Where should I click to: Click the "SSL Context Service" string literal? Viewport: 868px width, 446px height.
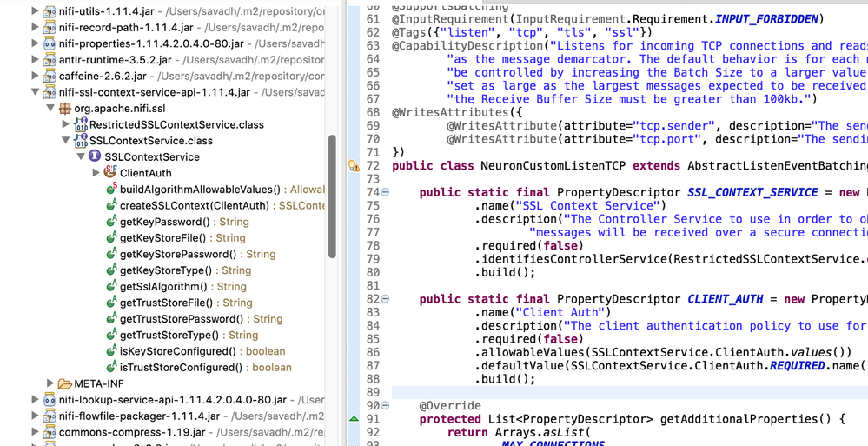click(586, 205)
